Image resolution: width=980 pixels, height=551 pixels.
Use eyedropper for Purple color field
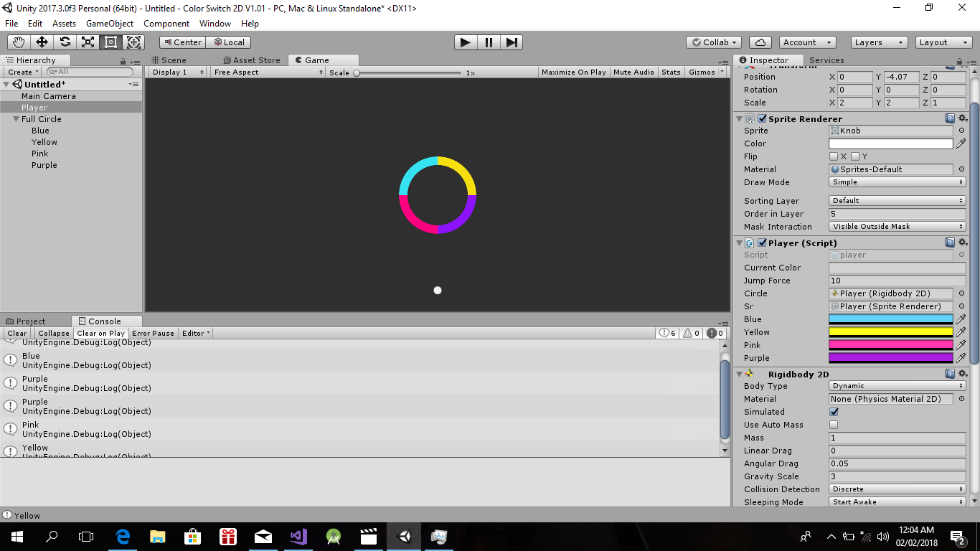tap(961, 358)
